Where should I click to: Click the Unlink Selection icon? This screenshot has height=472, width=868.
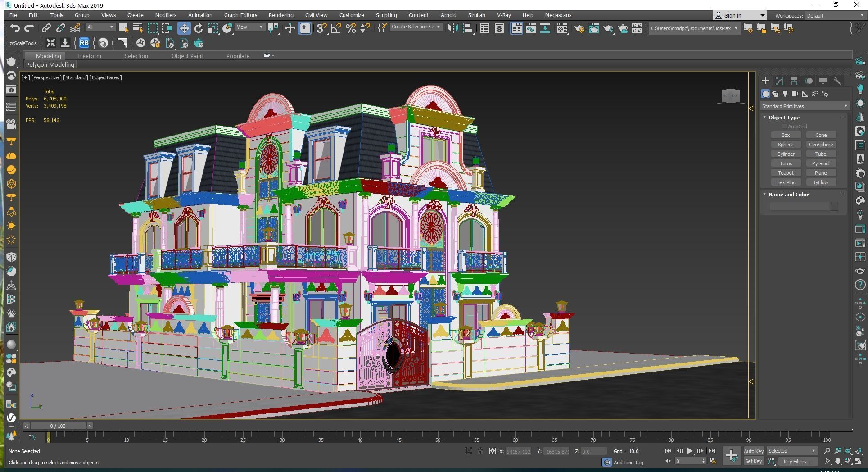pyautogui.click(x=60, y=28)
